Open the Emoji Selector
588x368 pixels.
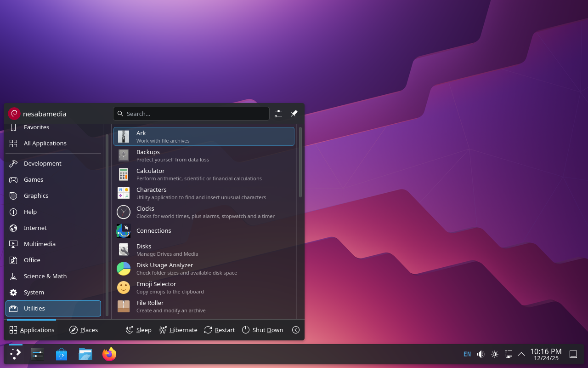pyautogui.click(x=204, y=287)
